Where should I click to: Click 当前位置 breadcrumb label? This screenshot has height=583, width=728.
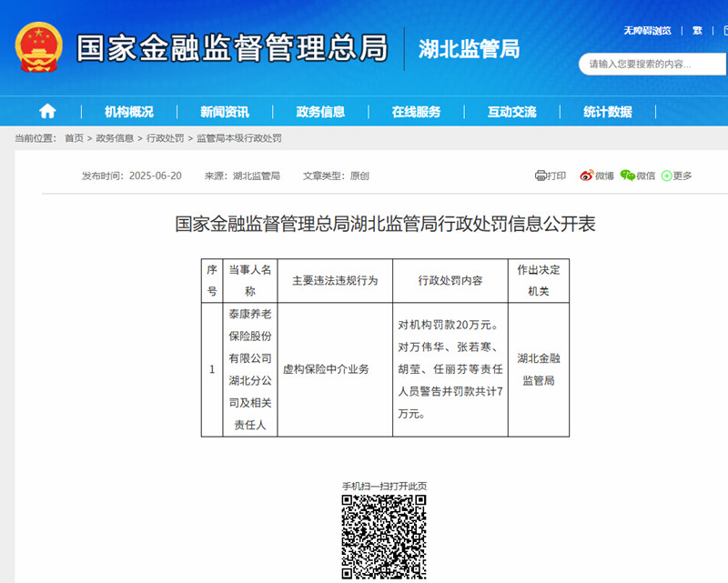click(35, 138)
